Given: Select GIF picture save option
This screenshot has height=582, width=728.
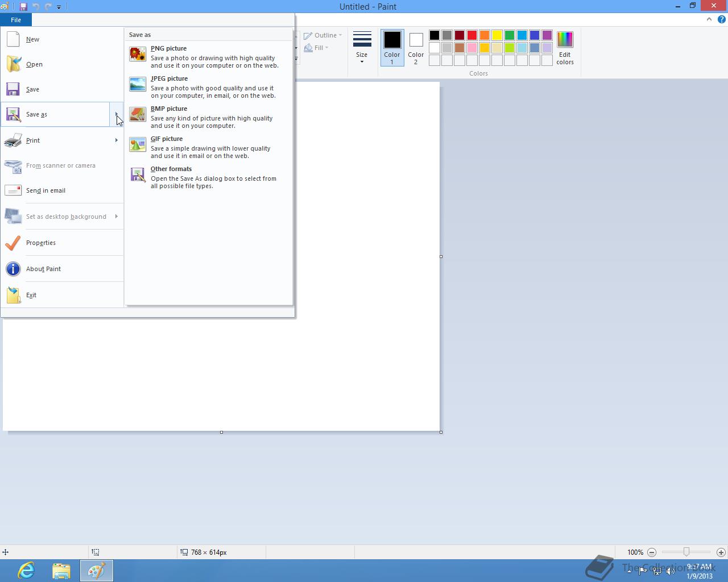Looking at the screenshot, I should pyautogui.click(x=209, y=147).
